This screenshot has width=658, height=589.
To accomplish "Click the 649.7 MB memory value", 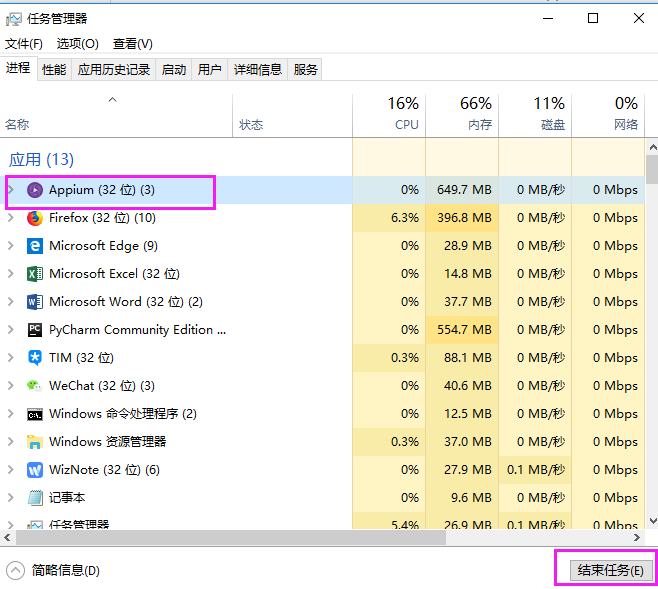I will point(464,190).
